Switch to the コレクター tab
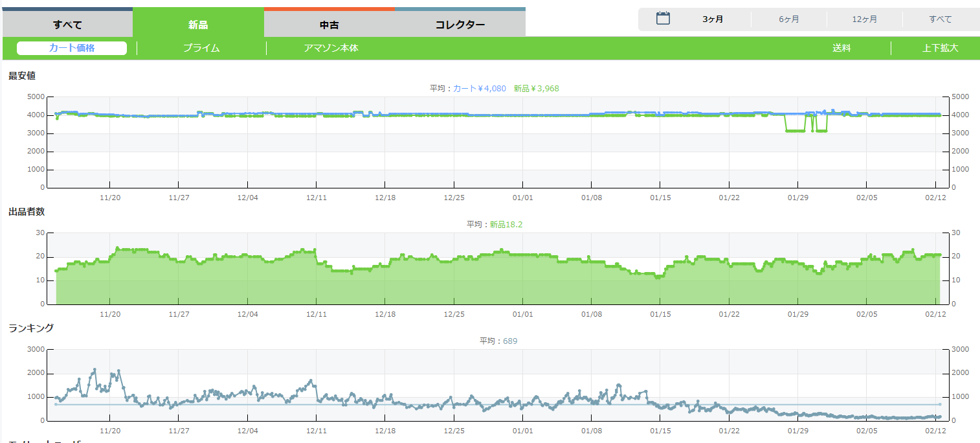 tap(460, 25)
